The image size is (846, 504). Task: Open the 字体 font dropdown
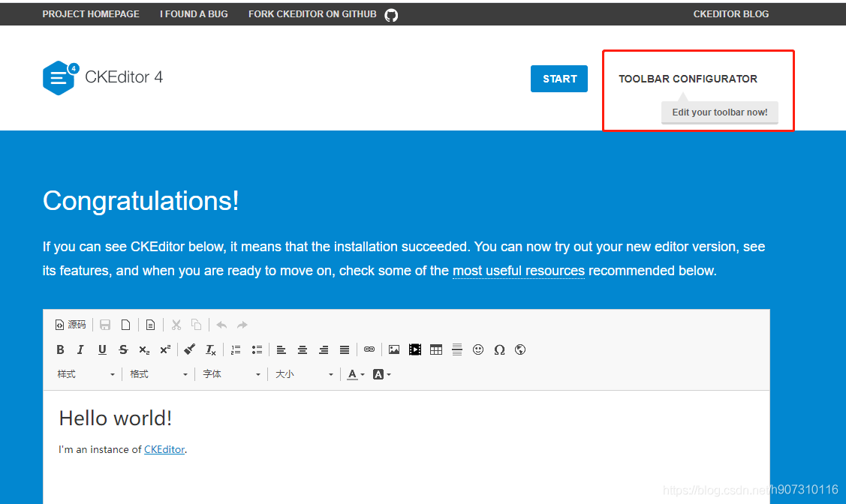click(x=231, y=374)
